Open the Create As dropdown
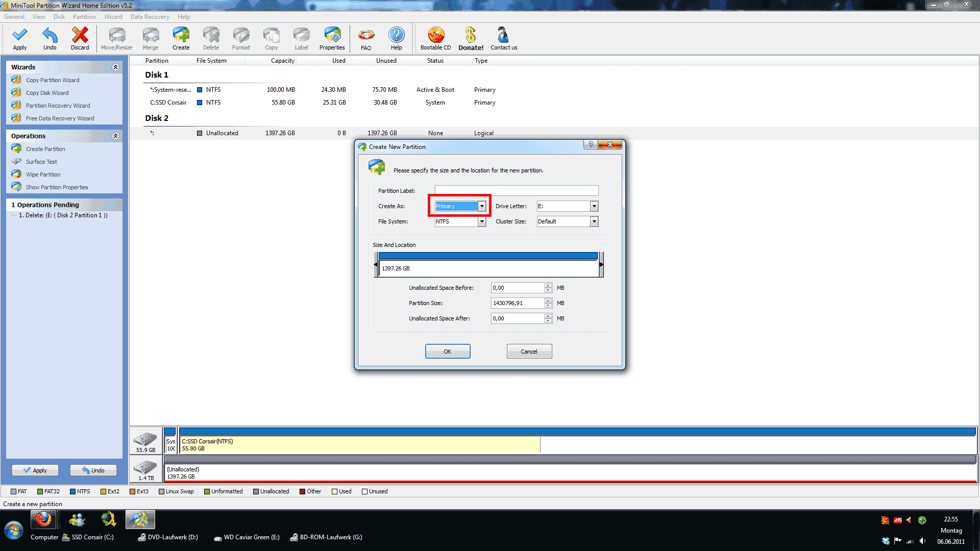This screenshot has height=551, width=980. pyautogui.click(x=482, y=206)
